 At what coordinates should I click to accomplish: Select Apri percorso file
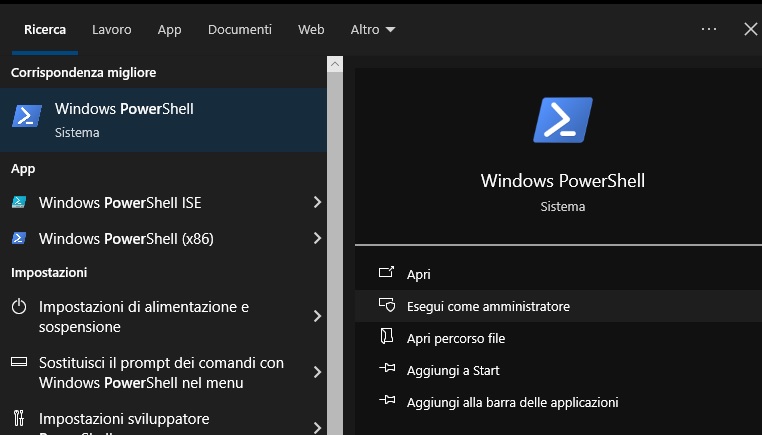(558, 338)
